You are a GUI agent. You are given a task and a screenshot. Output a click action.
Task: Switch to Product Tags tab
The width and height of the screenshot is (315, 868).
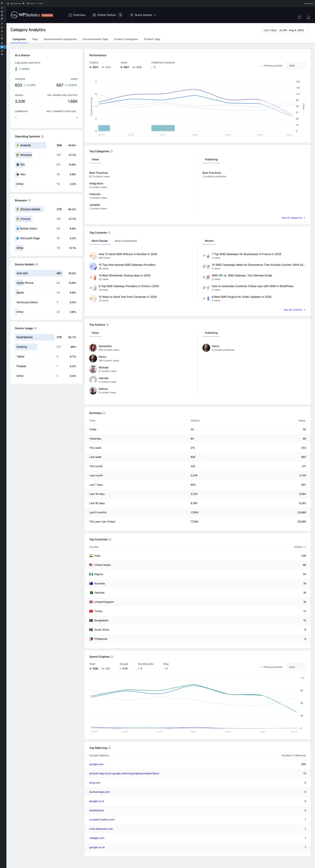click(152, 39)
